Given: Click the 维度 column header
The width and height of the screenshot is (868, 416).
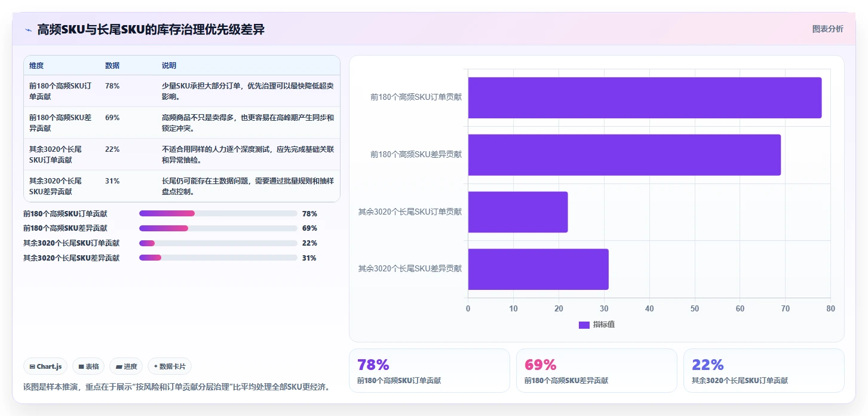Looking at the screenshot, I should point(36,66).
